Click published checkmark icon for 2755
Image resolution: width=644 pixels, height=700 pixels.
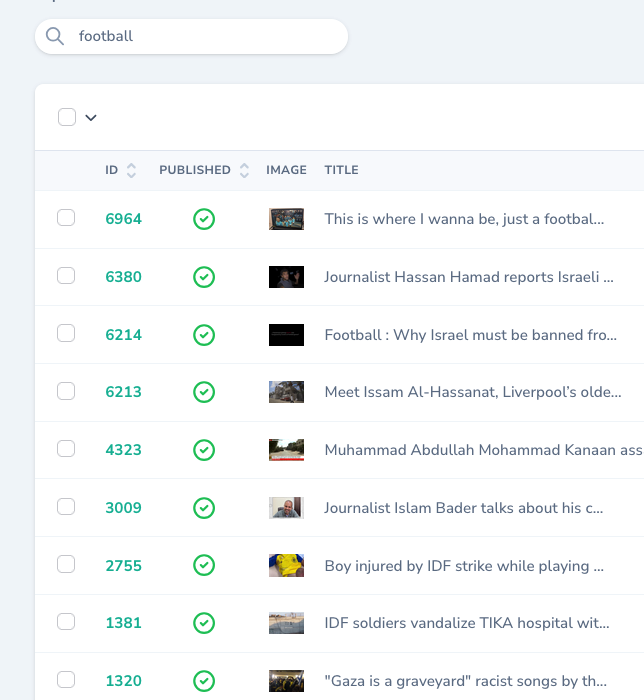(x=204, y=566)
